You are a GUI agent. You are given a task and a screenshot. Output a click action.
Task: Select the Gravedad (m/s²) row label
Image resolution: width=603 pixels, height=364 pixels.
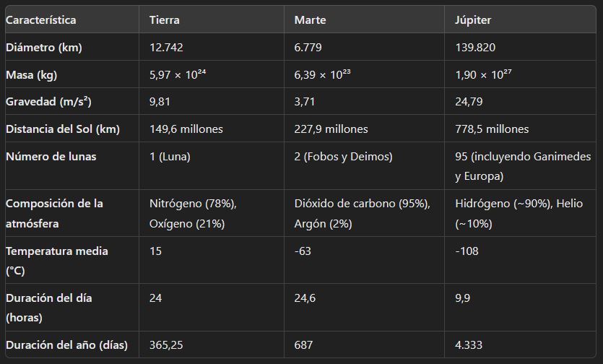coord(52,102)
